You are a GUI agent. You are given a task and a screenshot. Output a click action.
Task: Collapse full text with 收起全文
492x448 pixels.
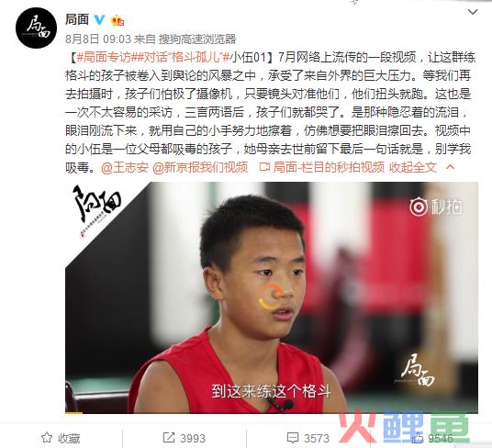(413, 167)
